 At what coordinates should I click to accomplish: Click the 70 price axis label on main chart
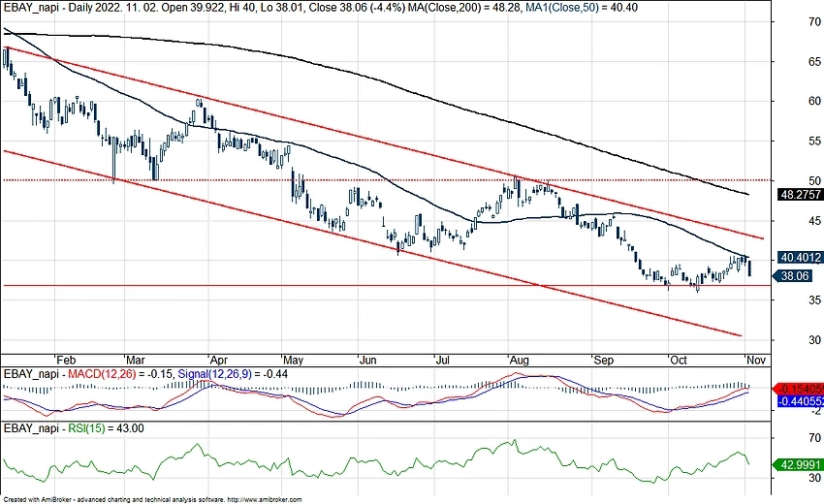(x=814, y=21)
